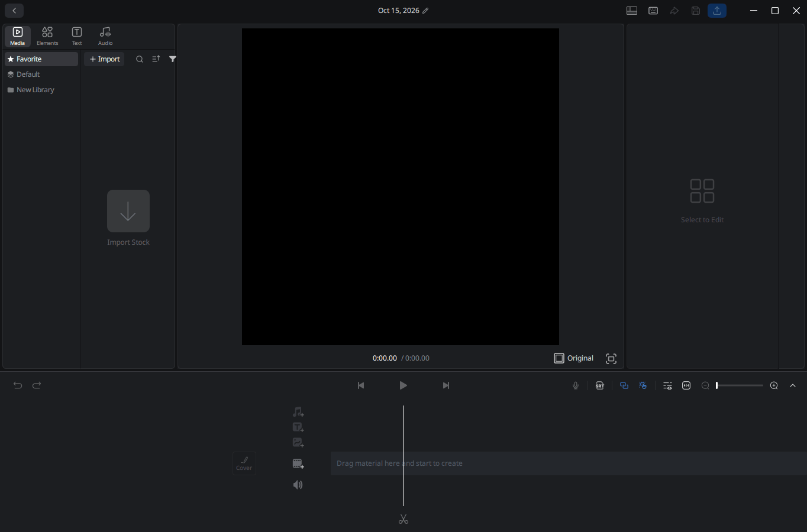The height and width of the screenshot is (532, 807).
Task: Enter fullscreen preview mode
Action: click(x=611, y=359)
